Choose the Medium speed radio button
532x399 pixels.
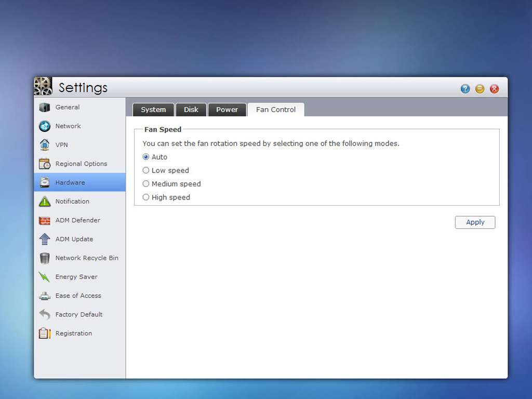click(x=146, y=183)
